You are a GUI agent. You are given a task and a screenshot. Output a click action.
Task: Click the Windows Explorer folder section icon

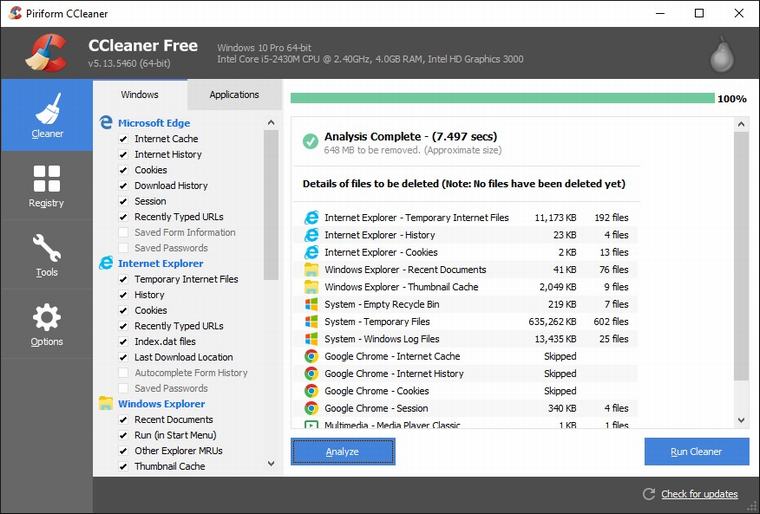[106, 403]
